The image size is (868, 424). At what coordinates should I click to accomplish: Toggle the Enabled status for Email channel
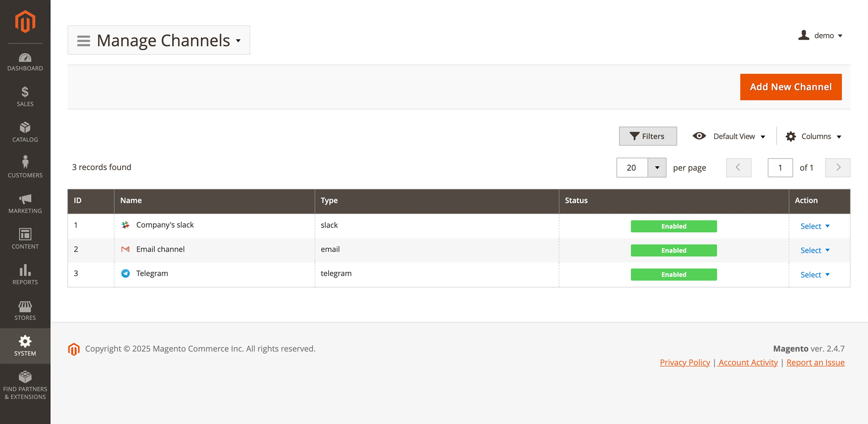(x=673, y=250)
